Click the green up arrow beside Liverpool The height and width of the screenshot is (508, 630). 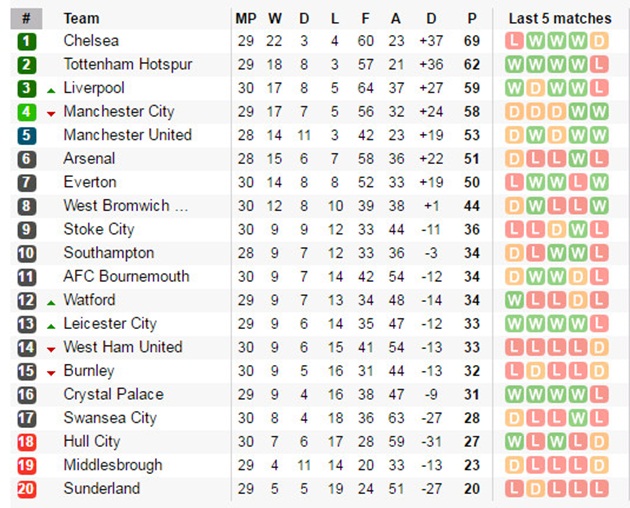click(x=51, y=91)
